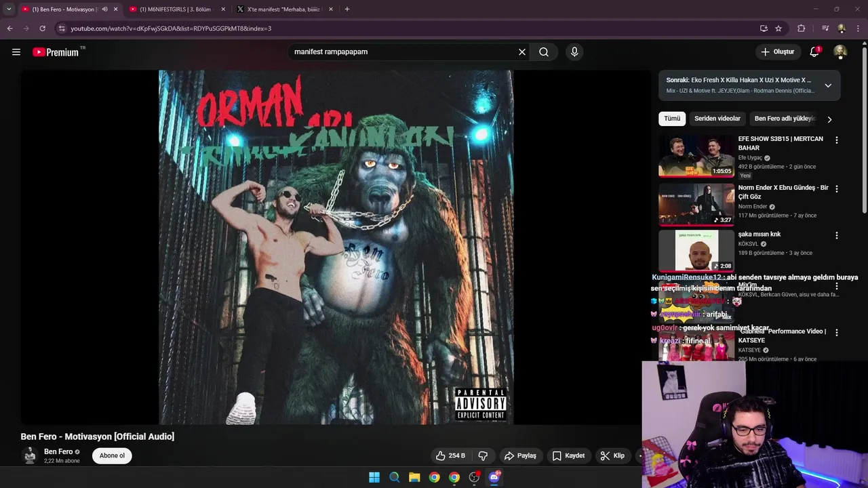This screenshot has width=868, height=488.
Task: Create a clip with Klip
Action: pos(612,455)
